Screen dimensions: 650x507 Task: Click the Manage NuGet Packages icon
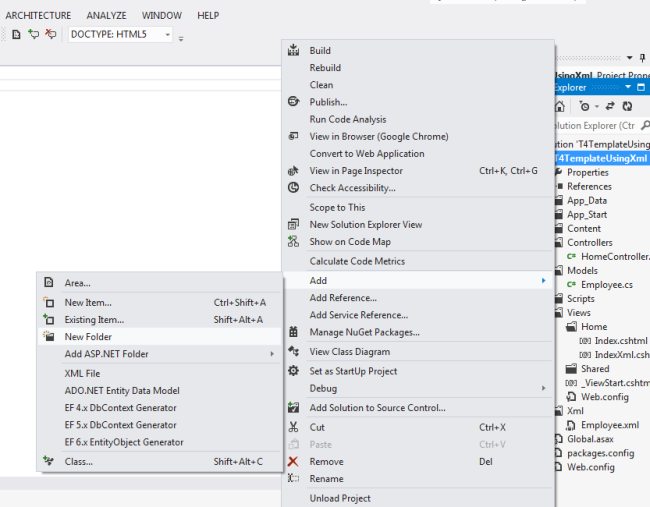point(293,332)
